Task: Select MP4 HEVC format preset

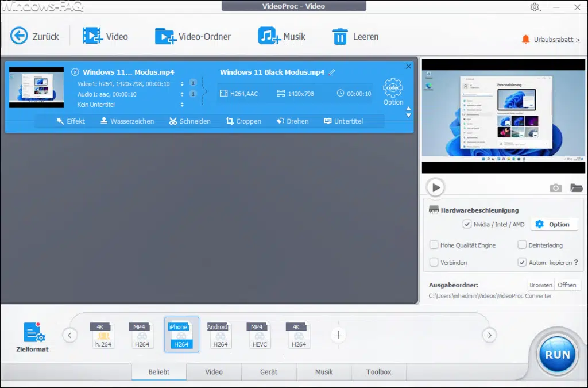Action: [x=259, y=335]
